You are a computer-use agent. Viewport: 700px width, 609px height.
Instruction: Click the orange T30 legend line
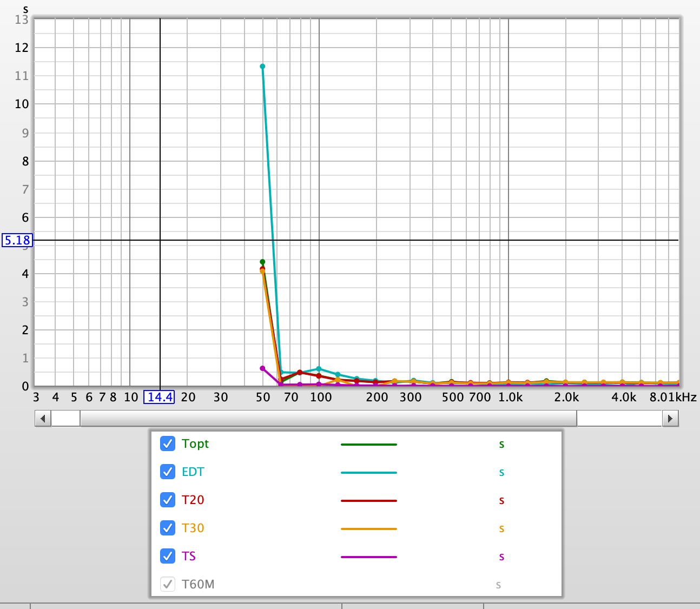click(x=369, y=529)
